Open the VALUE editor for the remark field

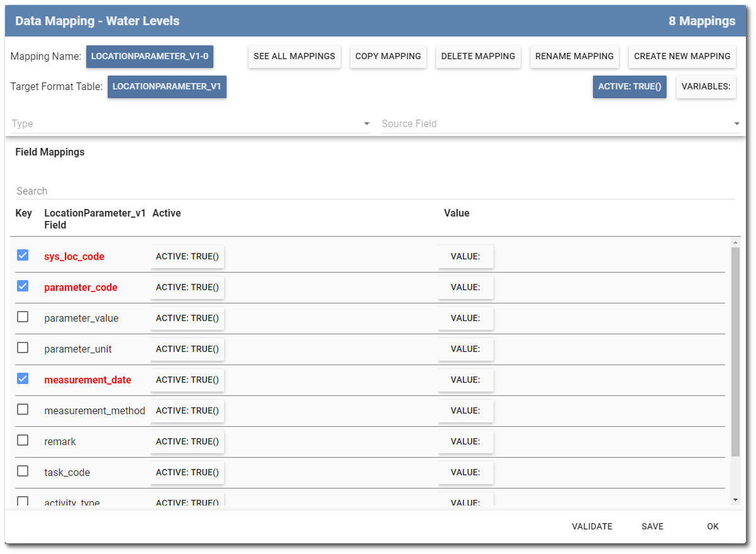point(466,441)
